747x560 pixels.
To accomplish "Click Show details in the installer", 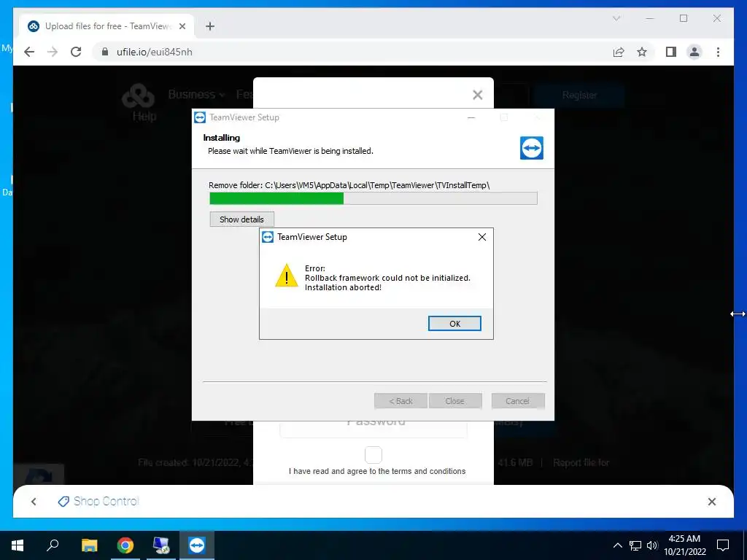I will tap(241, 219).
